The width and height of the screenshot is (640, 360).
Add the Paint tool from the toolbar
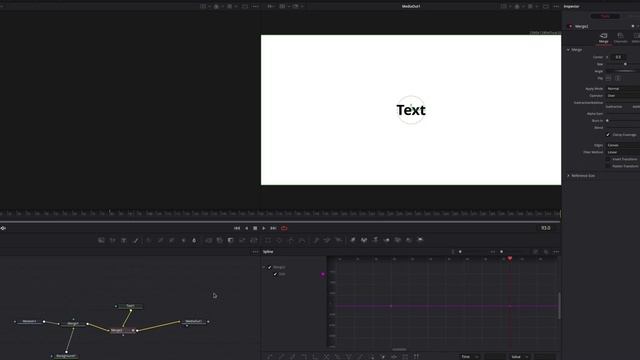pos(135,240)
